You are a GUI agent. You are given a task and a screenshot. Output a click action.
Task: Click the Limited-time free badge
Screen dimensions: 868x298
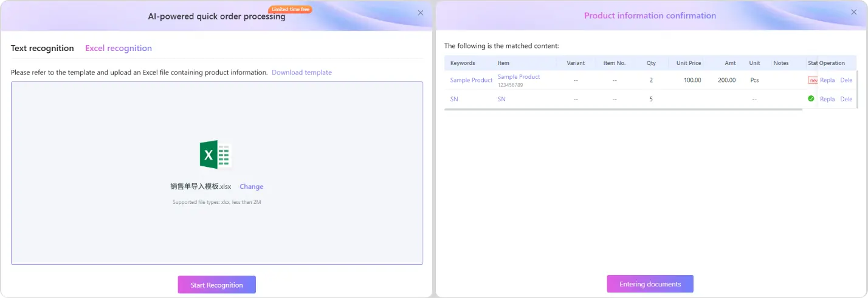[x=290, y=10]
